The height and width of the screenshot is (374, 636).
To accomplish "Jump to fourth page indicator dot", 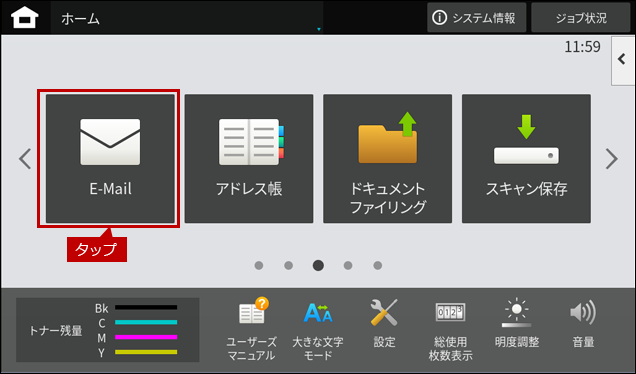I will click(x=348, y=265).
